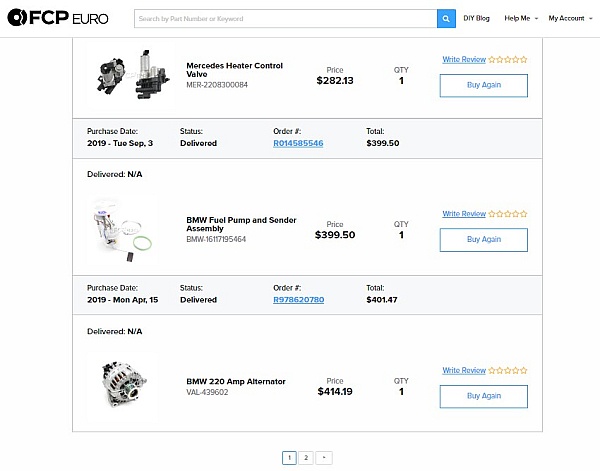Select page 2 in pagination
This screenshot has height=471, width=600.
pyautogui.click(x=306, y=458)
